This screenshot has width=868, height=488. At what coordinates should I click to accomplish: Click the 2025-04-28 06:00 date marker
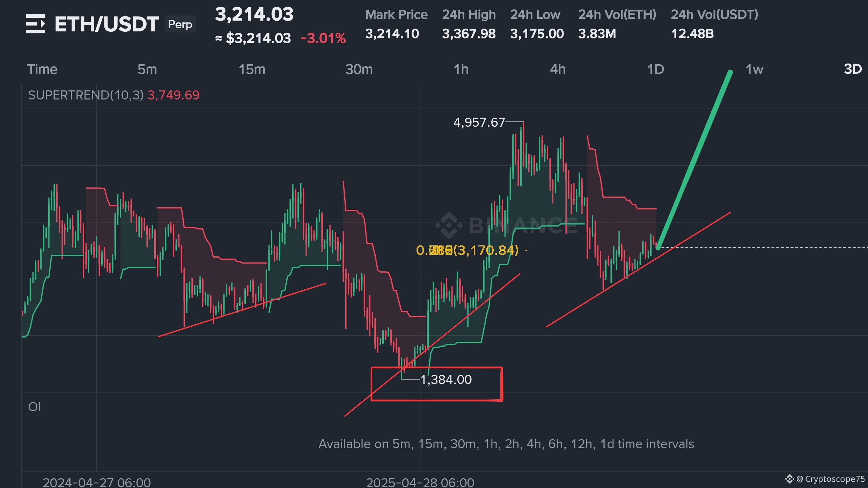(x=420, y=482)
